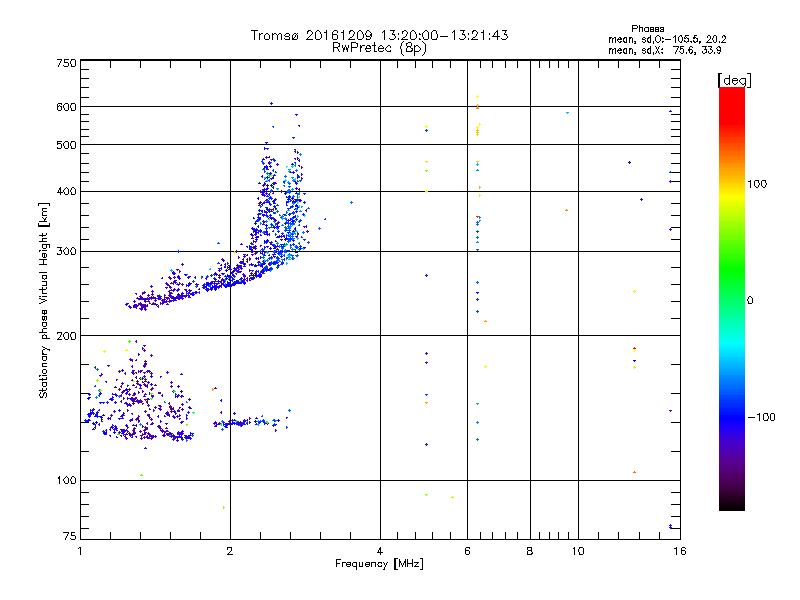This screenshot has height=600, width=800.
Task: Click the colorbar tick label '100'
Action: (757, 184)
